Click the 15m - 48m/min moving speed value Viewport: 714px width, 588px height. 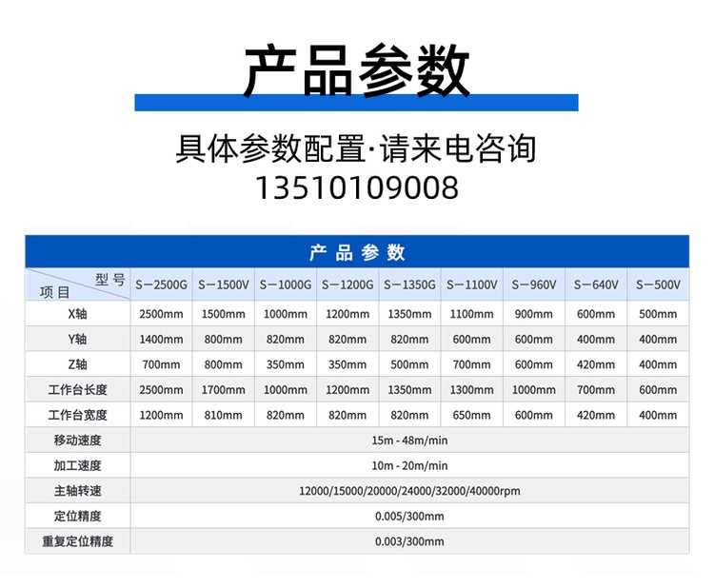coord(409,441)
